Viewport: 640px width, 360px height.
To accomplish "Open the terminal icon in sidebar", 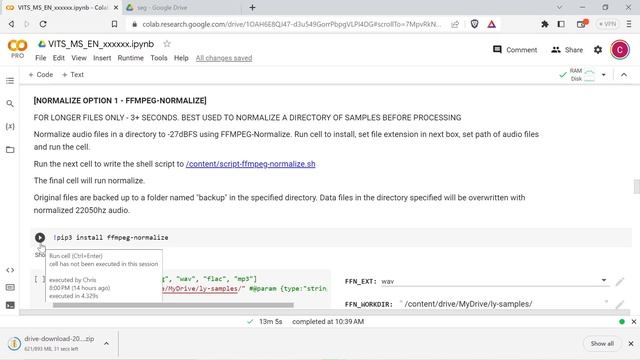I will pos(10,305).
